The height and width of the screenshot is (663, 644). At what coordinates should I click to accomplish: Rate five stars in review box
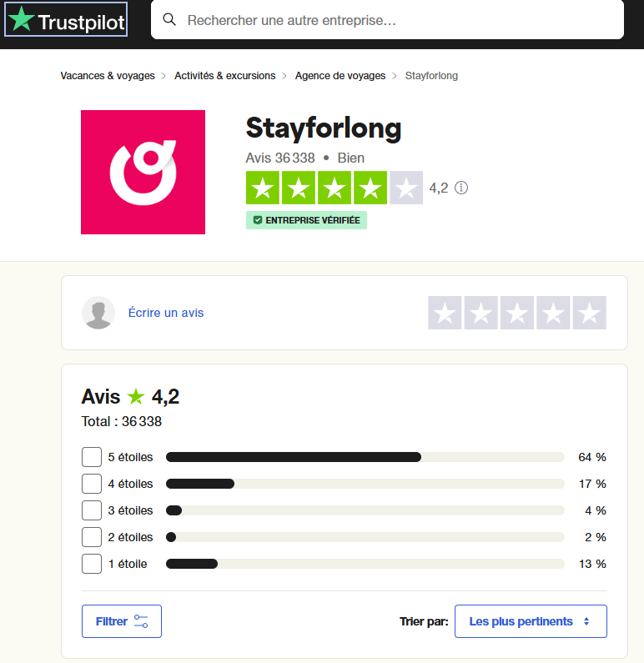[589, 313]
